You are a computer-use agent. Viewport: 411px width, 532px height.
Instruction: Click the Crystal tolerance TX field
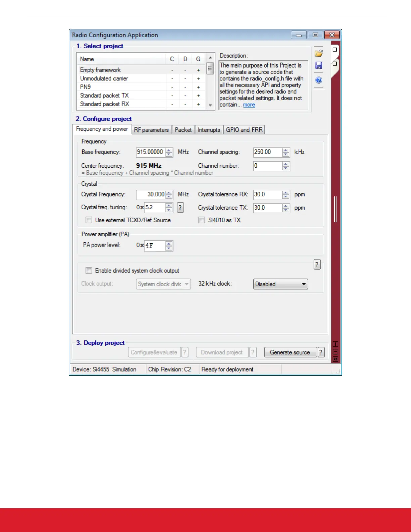pos(268,208)
